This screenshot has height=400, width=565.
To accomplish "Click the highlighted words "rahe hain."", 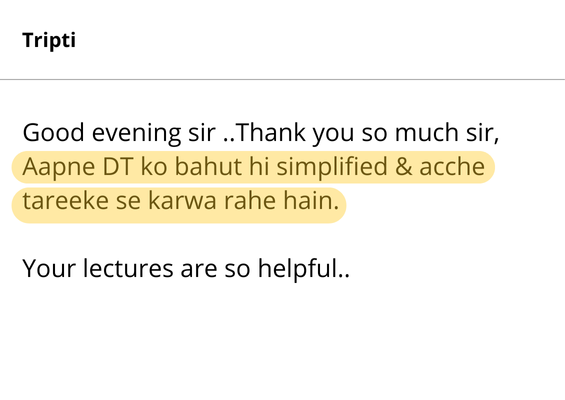I will click(281, 201).
